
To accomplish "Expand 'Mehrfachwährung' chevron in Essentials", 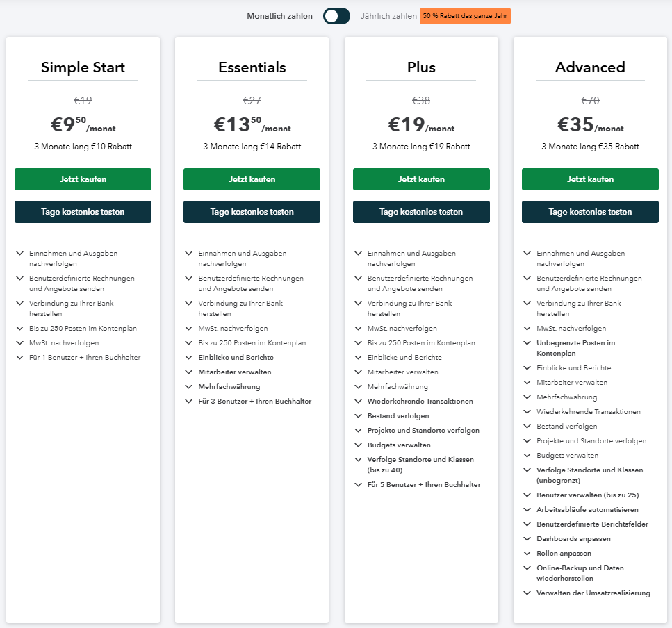I will point(188,386).
